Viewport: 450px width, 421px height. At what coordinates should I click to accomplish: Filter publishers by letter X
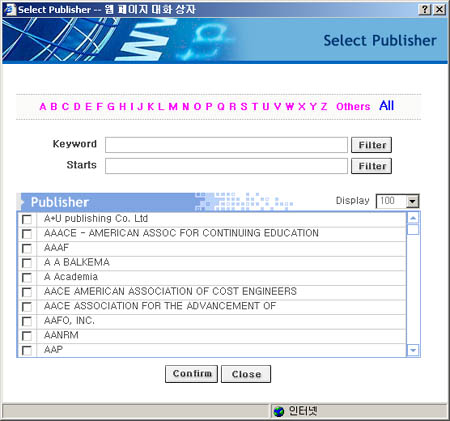click(x=302, y=107)
